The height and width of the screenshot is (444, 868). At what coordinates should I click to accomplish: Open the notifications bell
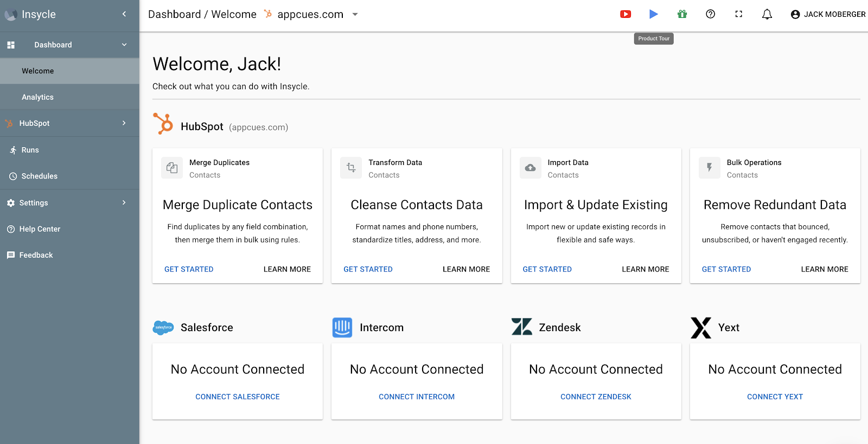767,14
